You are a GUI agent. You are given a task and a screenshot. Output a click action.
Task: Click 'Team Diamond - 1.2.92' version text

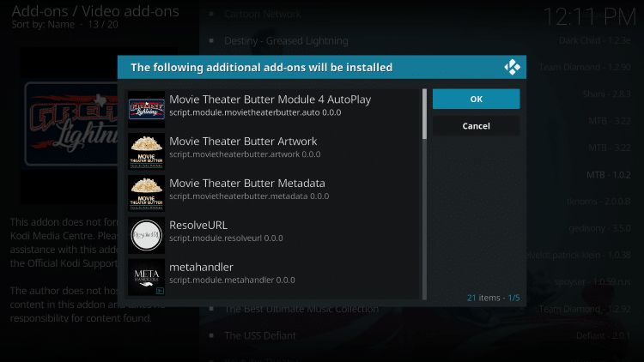pyautogui.click(x=585, y=309)
